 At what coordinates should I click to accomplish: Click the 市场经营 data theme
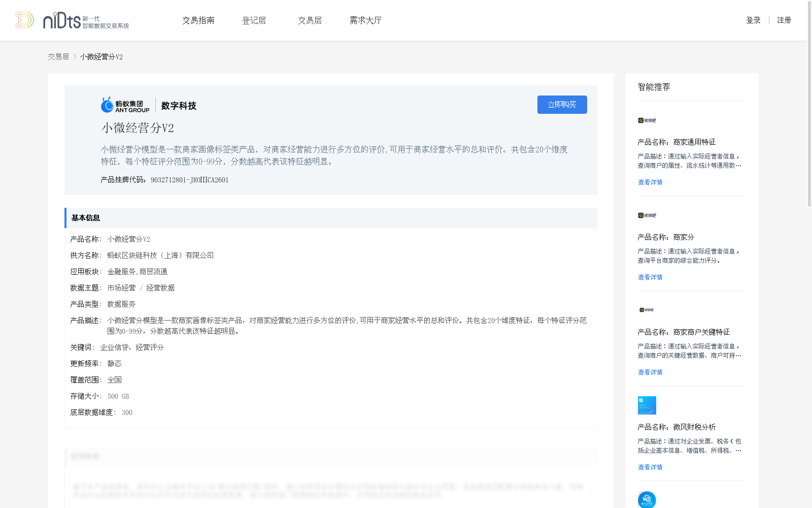(121, 288)
